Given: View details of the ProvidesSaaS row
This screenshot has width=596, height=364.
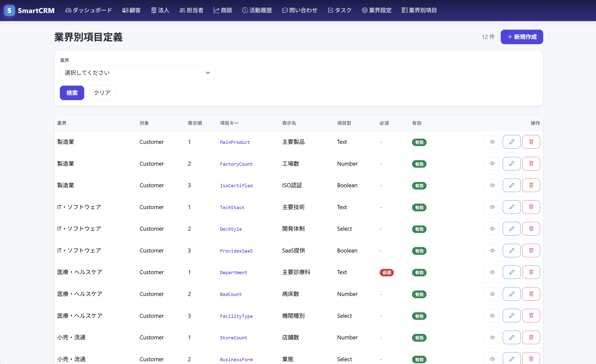Looking at the screenshot, I should pyautogui.click(x=492, y=251).
